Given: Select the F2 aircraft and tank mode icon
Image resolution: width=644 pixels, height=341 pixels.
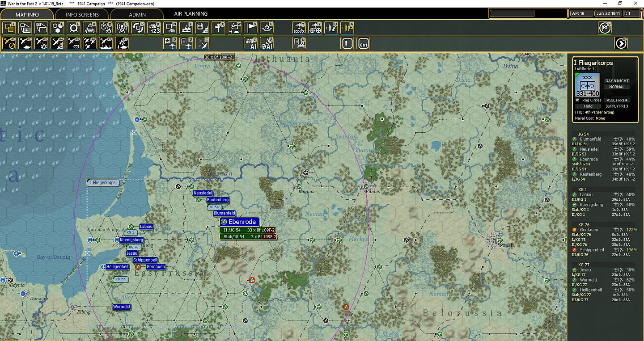Looking at the screenshot, I should pos(25,43).
